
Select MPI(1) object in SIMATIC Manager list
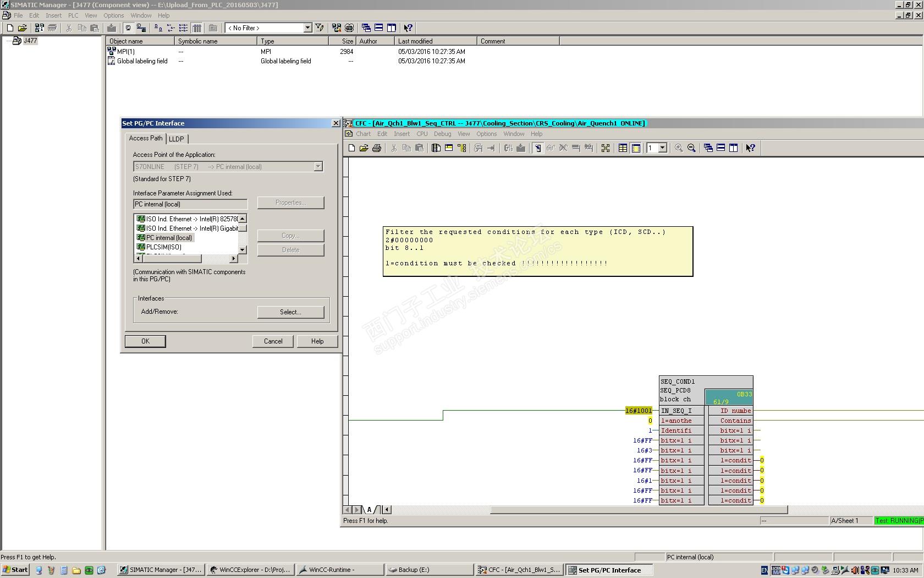[125, 52]
